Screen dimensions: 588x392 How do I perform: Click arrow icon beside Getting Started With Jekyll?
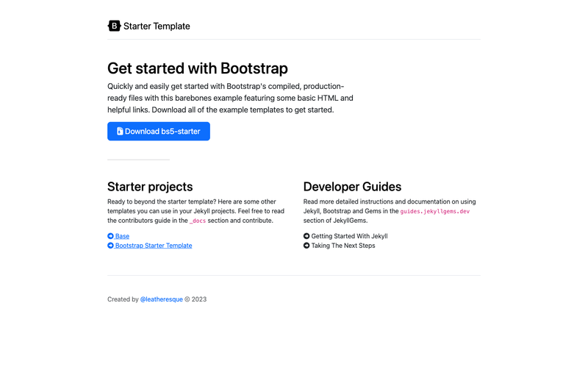tap(306, 236)
